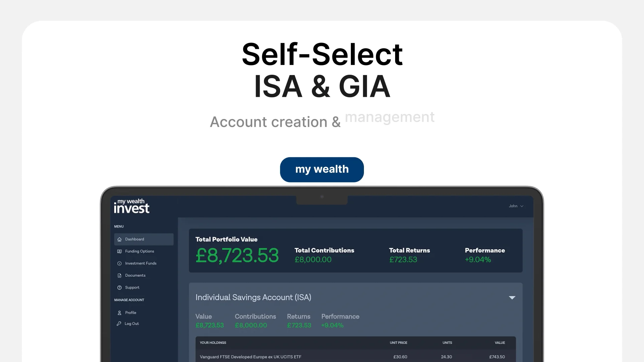Click the Log Out key icon

[x=119, y=324]
